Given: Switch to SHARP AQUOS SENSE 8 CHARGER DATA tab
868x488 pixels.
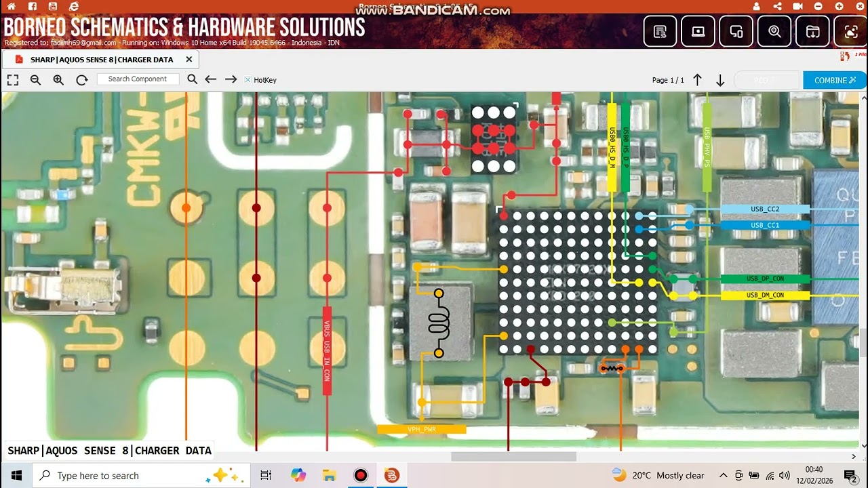Looking at the screenshot, I should pos(102,60).
